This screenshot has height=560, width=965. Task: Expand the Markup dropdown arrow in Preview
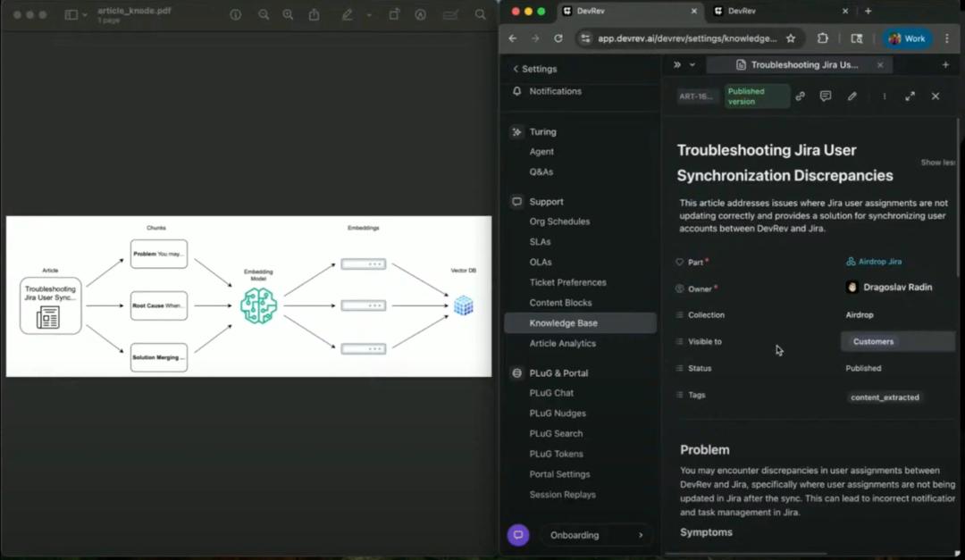pos(366,14)
